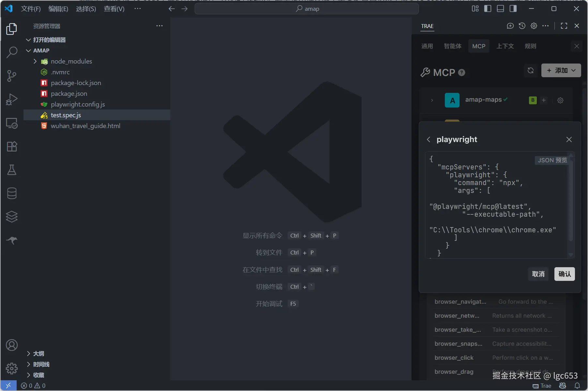Open TRAE panel settings gear
This screenshot has width=588, height=391.
pyautogui.click(x=534, y=26)
